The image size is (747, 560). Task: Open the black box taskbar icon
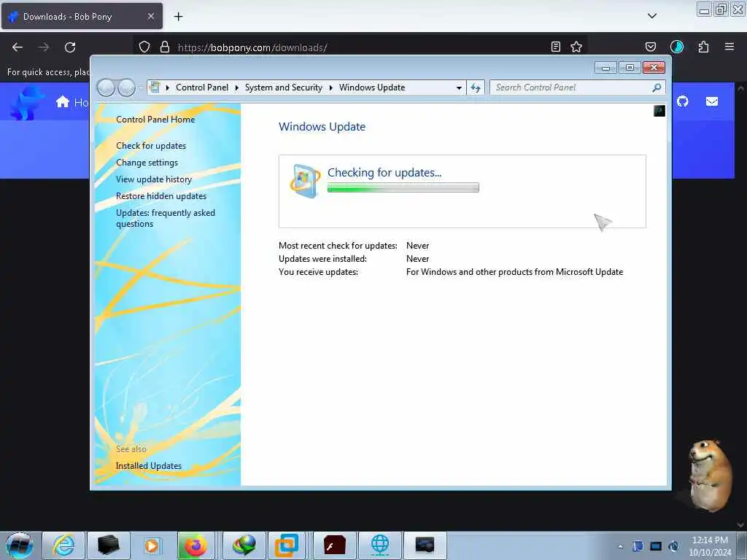point(108,545)
